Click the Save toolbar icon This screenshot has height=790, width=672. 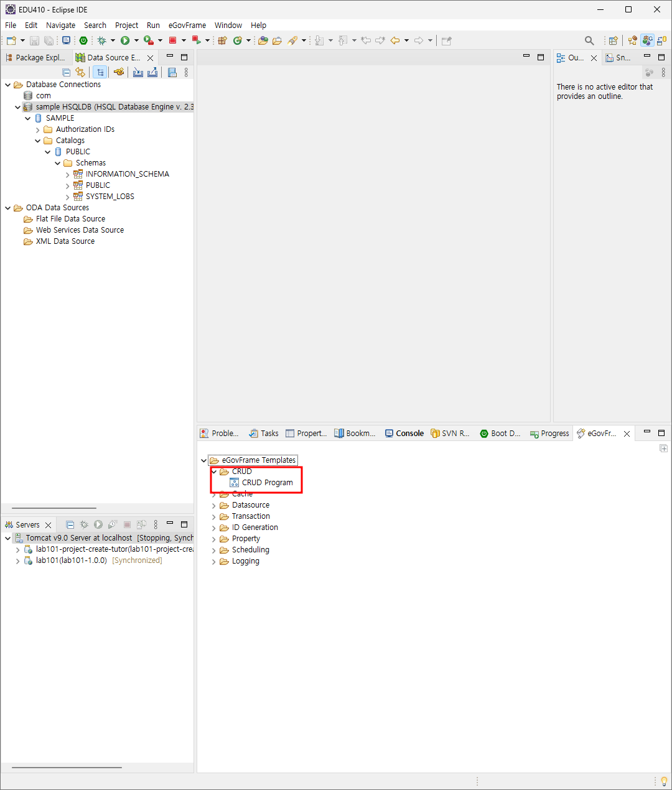pyautogui.click(x=34, y=40)
